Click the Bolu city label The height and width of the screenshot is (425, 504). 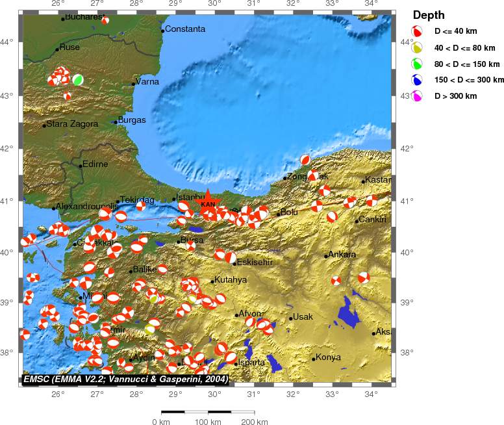point(289,212)
